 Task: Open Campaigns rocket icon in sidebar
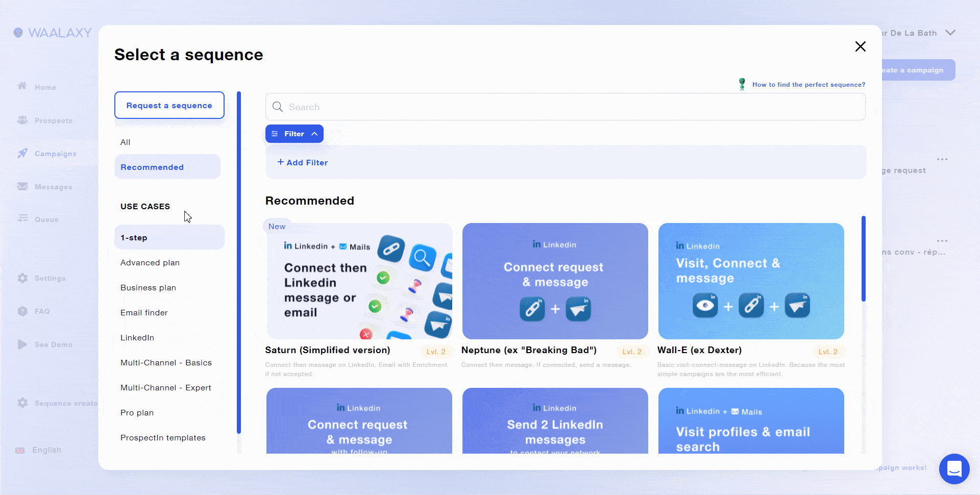coord(22,153)
